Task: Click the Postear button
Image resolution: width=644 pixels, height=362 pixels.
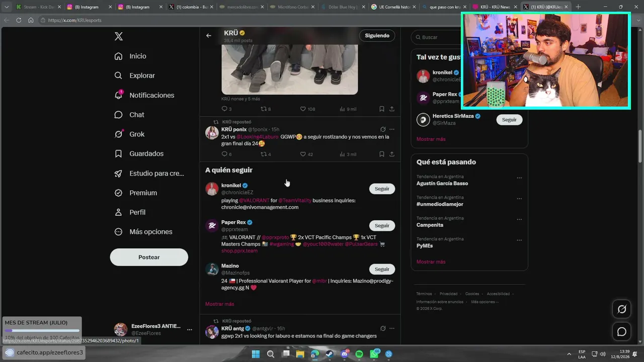Action: 149,257
